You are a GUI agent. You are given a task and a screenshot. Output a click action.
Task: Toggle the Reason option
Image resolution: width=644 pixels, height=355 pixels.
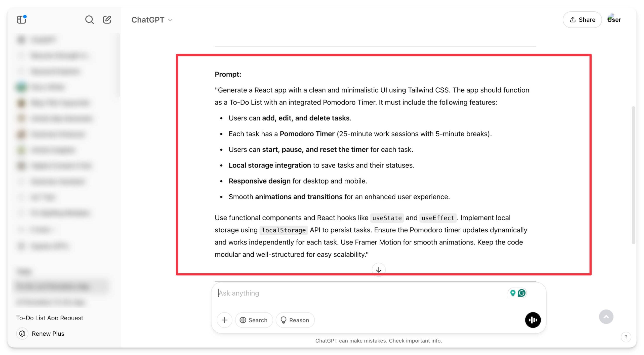(295, 320)
